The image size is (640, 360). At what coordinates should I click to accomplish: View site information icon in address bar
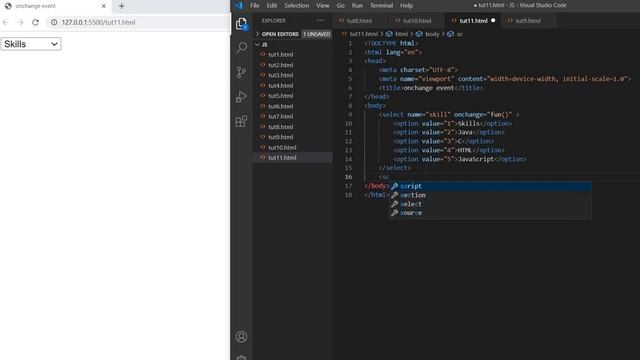click(x=54, y=22)
